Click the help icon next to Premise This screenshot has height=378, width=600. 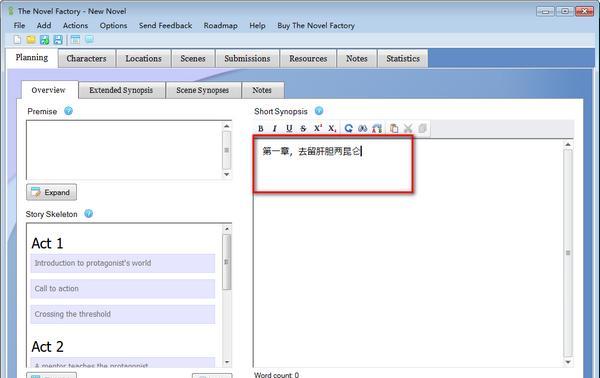tap(68, 111)
